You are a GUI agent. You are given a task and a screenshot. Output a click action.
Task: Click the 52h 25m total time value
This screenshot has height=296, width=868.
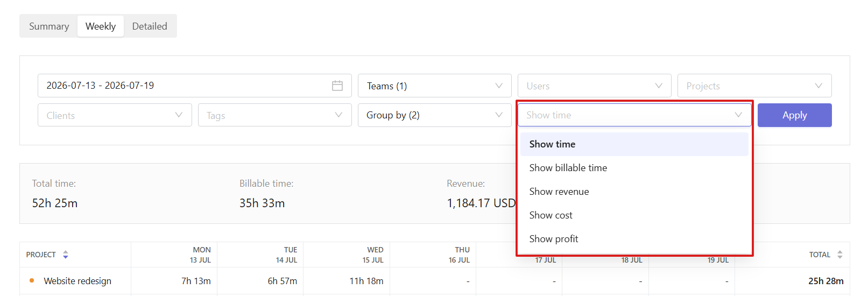point(55,203)
